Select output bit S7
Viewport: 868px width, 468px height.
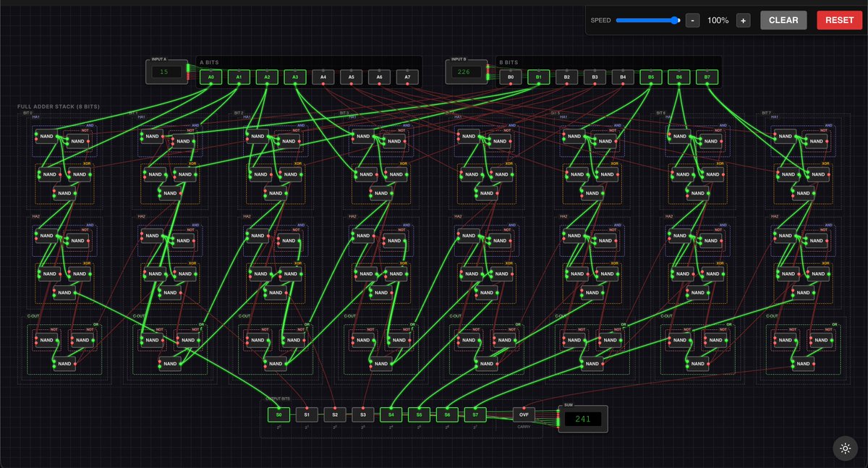click(475, 414)
